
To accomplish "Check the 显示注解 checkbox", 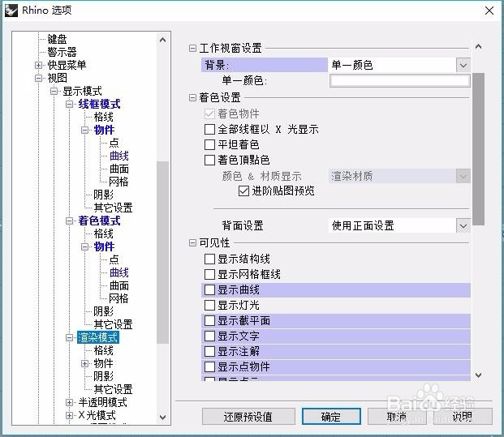I will point(209,351).
